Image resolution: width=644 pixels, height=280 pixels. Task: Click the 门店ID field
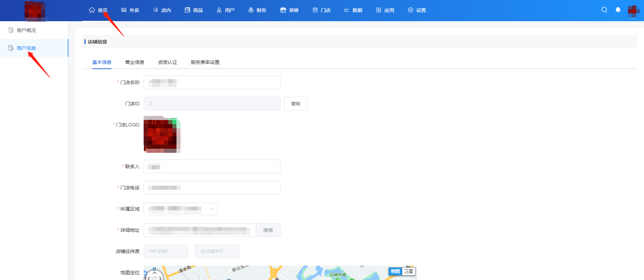click(x=212, y=104)
